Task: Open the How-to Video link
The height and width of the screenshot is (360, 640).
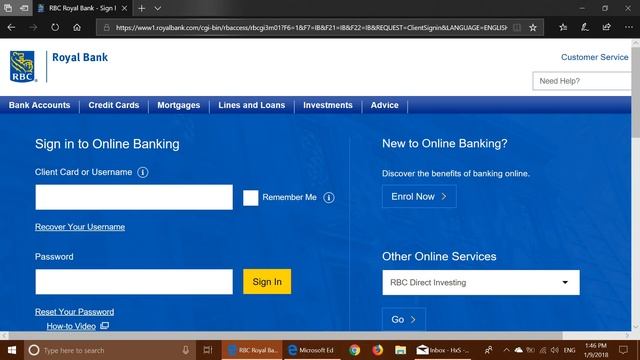Action: pyautogui.click(x=71, y=326)
